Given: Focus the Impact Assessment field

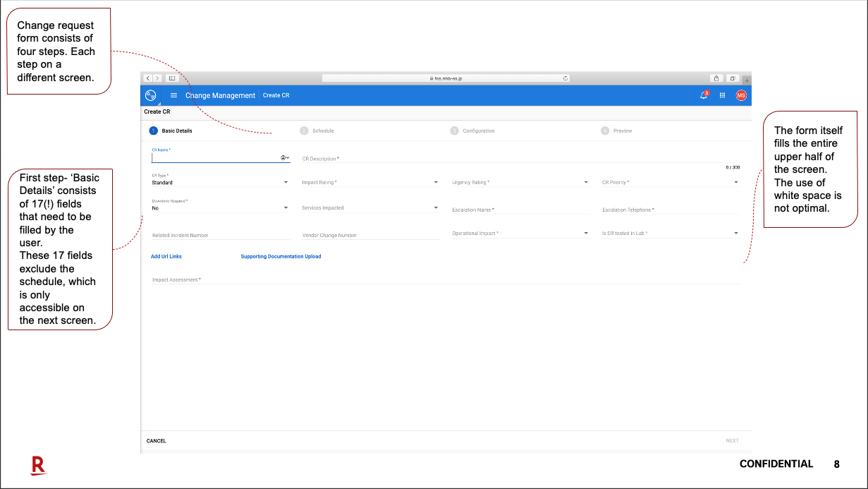Looking at the screenshot, I should click(x=446, y=279).
